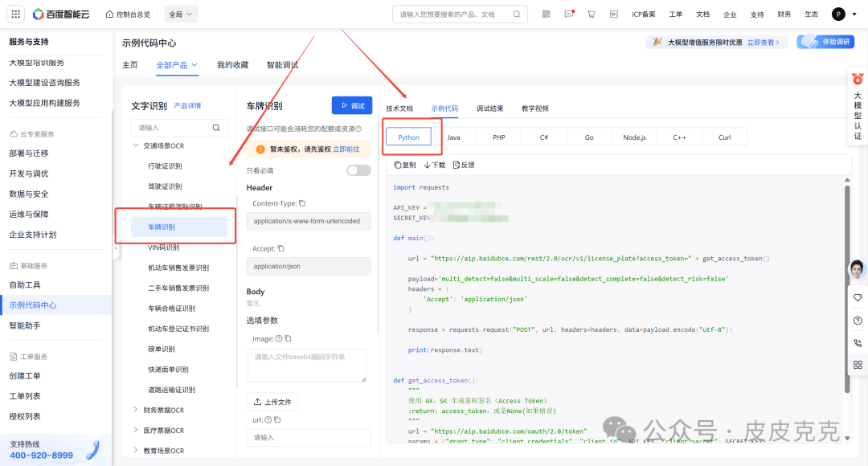Open Console Overview in top bar
Image resolution: width=868 pixels, height=466 pixels.
[128, 14]
